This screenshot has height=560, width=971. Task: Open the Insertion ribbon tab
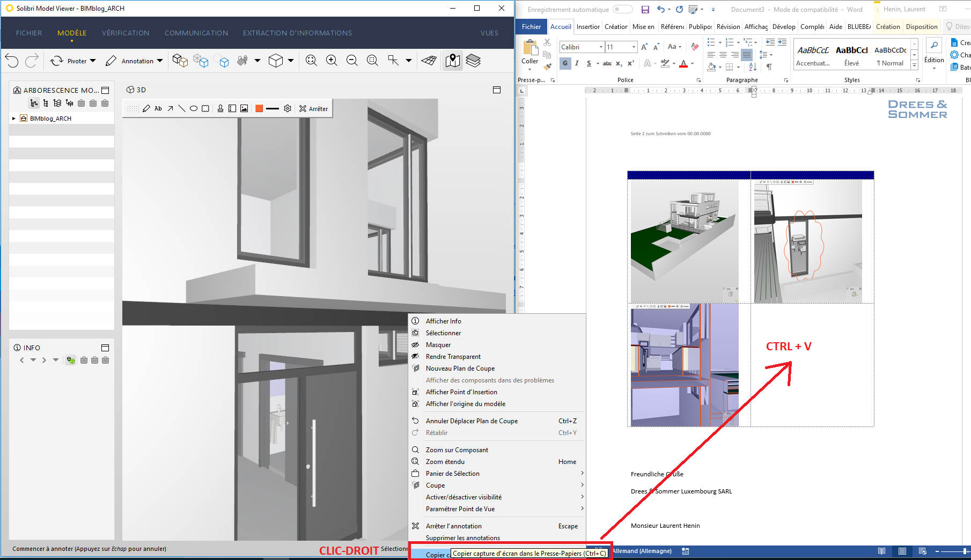coord(588,27)
